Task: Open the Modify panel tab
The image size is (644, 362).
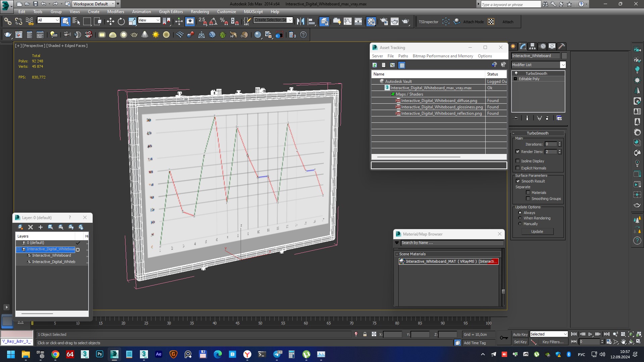Action: [523, 46]
